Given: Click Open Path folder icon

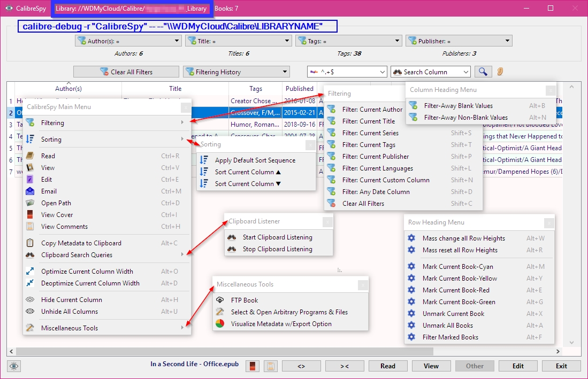Looking at the screenshot, I should 30,203.
